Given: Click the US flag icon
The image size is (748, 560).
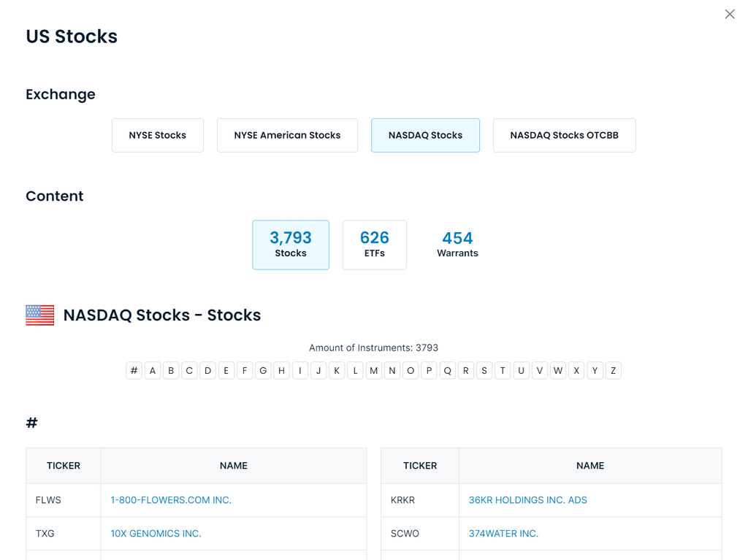Looking at the screenshot, I should coord(40,315).
